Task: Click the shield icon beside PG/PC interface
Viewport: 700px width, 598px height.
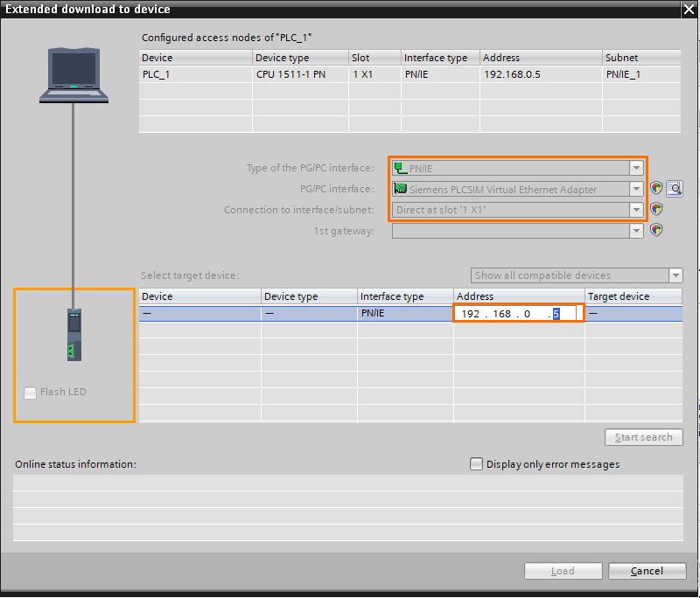Action: coord(656,189)
